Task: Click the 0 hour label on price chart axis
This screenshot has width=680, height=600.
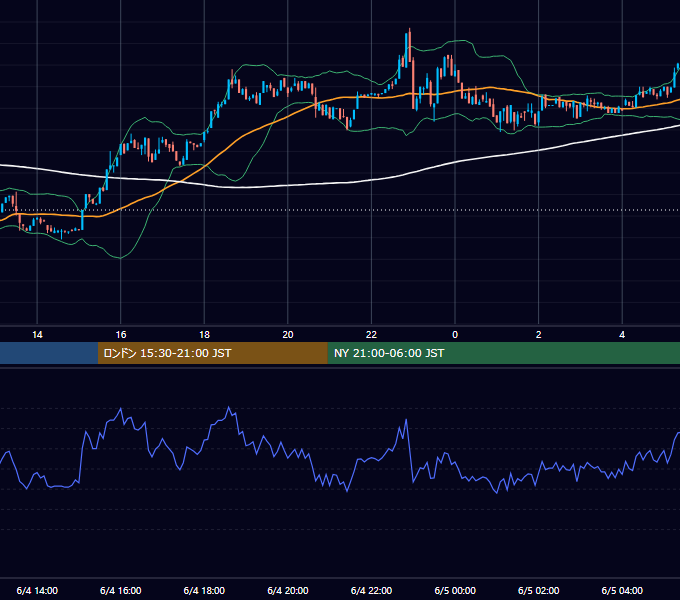Action: 455,335
